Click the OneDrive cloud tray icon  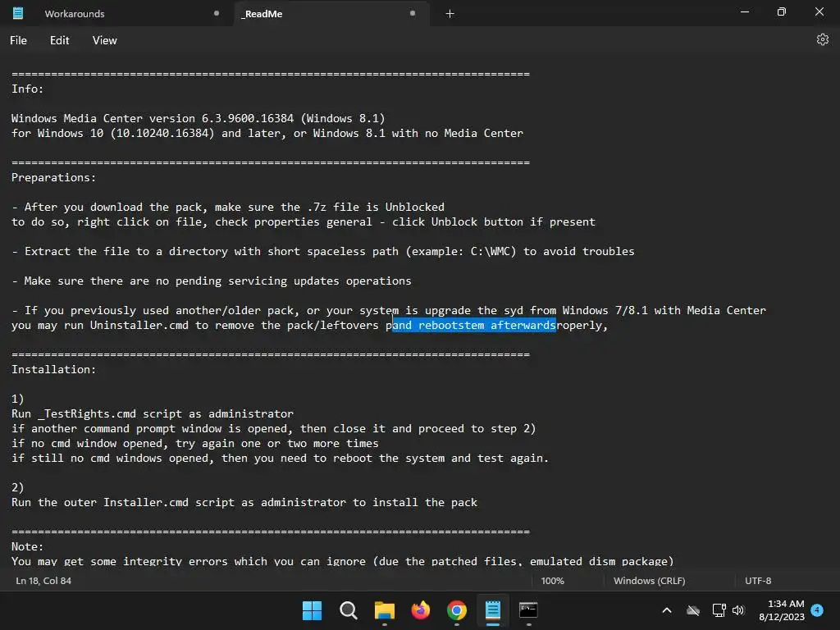point(693,610)
